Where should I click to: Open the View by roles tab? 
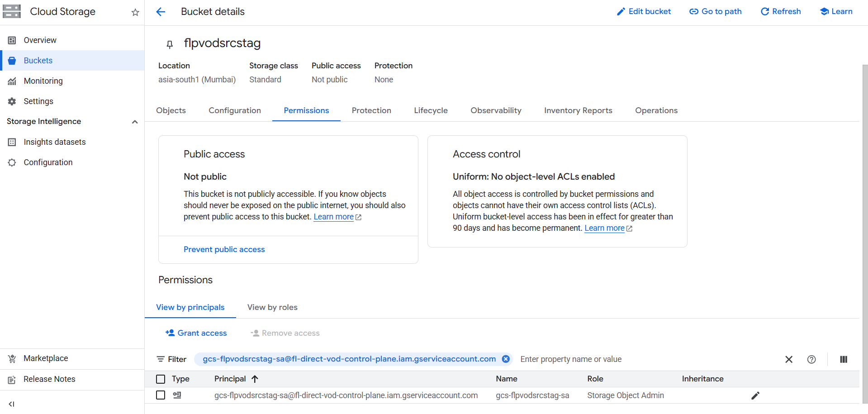point(272,307)
